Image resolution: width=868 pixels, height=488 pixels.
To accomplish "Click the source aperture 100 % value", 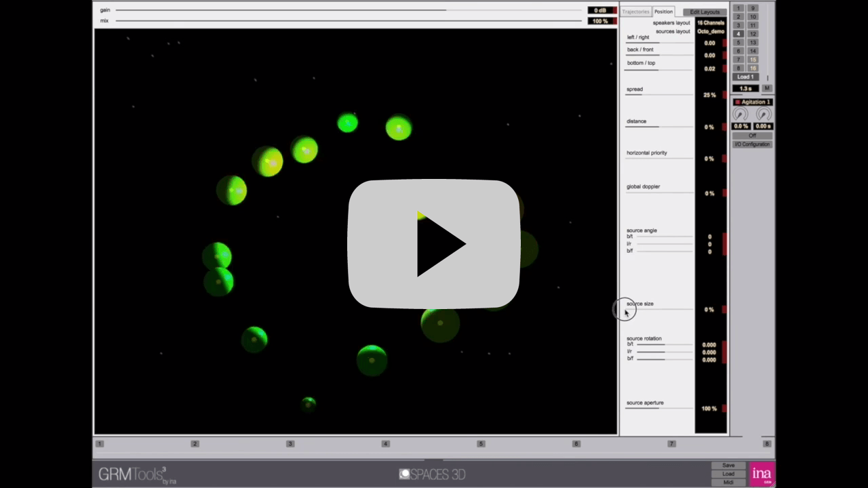I will (709, 409).
